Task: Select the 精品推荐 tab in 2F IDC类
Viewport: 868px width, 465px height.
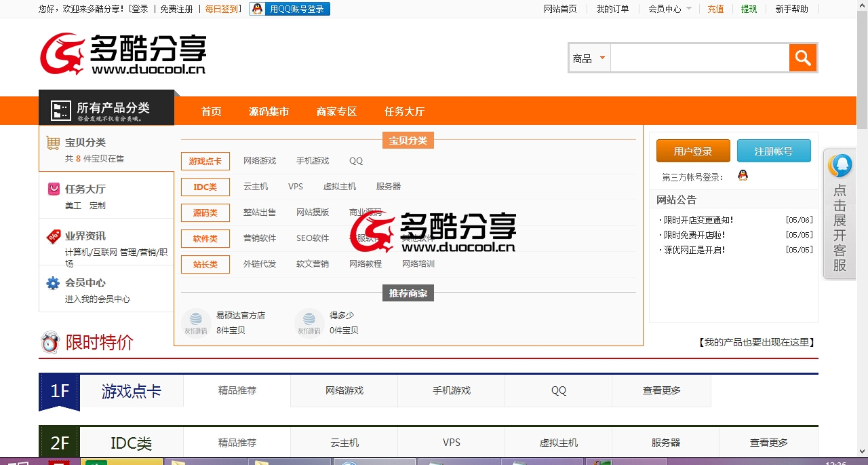Action: (237, 443)
